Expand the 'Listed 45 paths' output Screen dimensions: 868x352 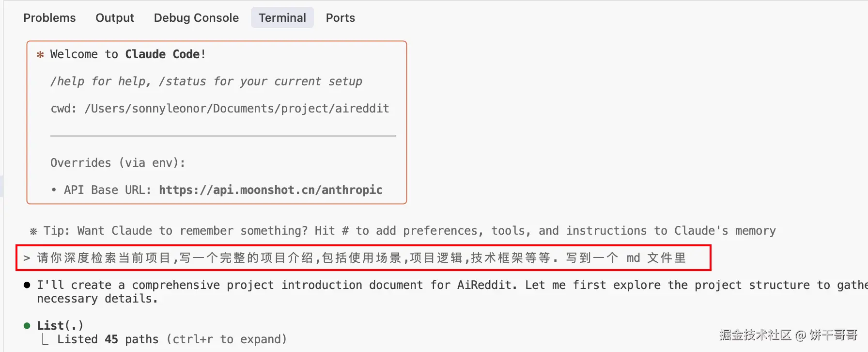click(x=108, y=339)
